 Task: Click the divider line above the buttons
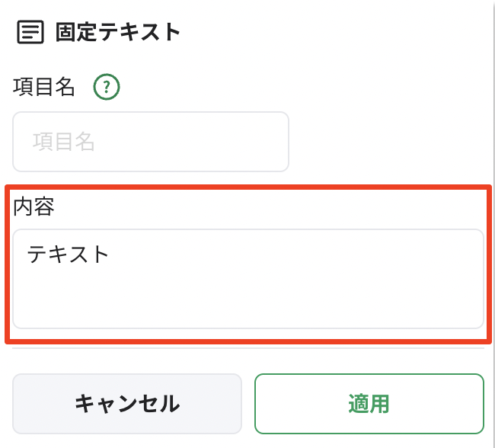[x=248, y=348]
